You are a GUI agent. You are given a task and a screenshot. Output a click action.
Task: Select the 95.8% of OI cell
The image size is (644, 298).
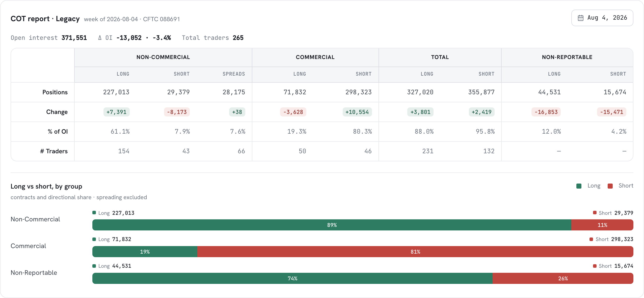pyautogui.click(x=485, y=132)
